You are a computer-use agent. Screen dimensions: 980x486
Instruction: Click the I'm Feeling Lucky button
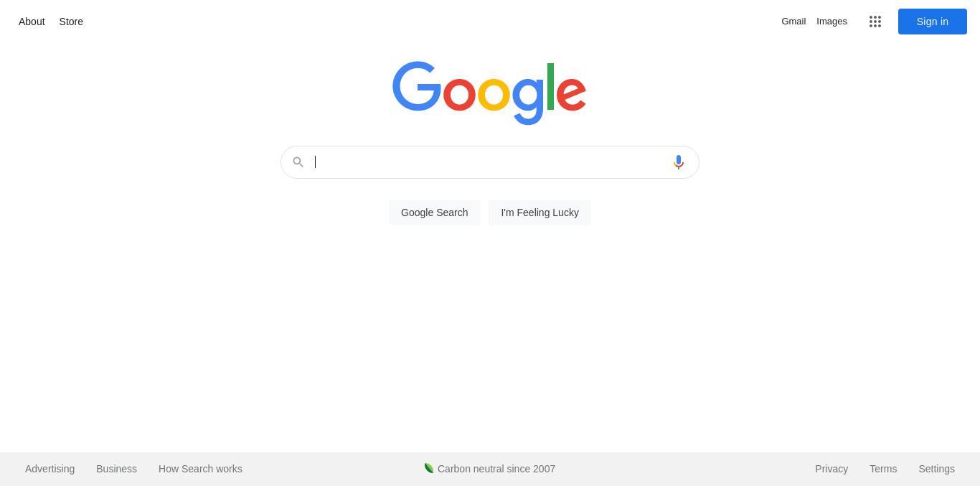pyautogui.click(x=540, y=212)
